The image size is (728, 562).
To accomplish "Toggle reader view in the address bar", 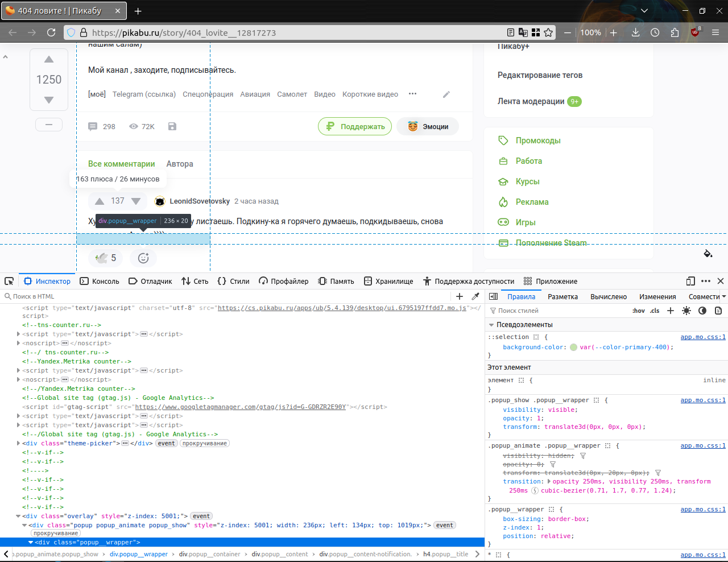I will click(511, 32).
